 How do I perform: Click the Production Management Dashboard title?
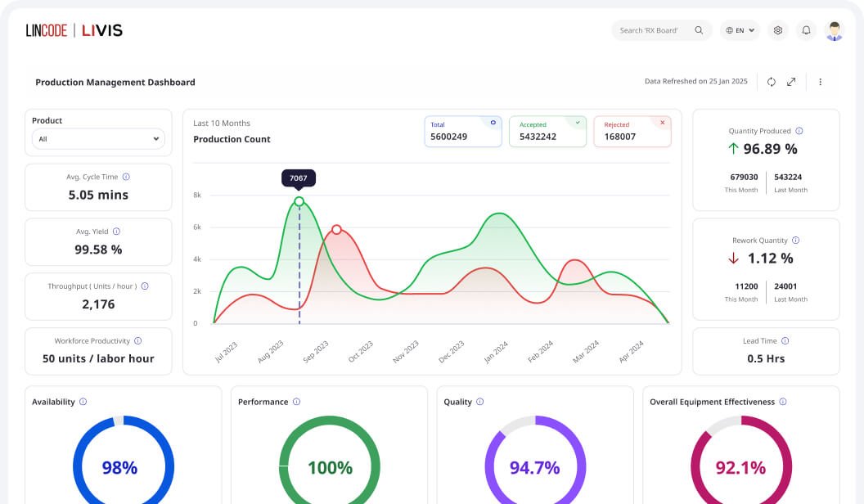[x=115, y=82]
